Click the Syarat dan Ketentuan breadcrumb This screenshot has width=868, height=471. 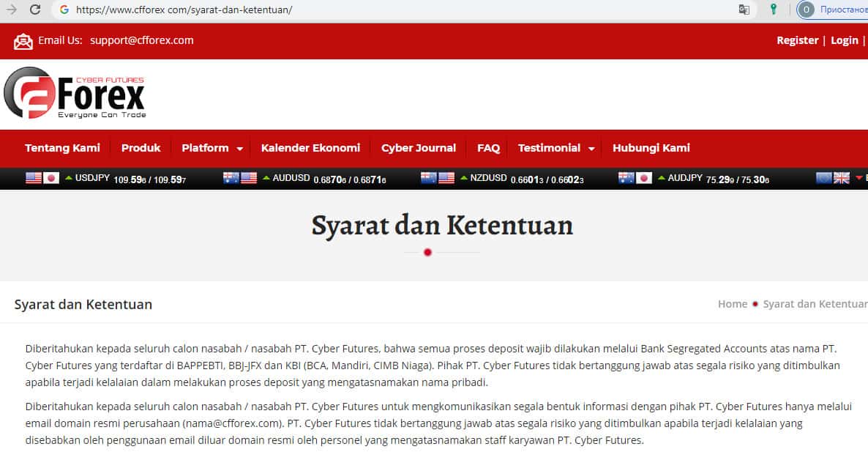click(x=815, y=304)
